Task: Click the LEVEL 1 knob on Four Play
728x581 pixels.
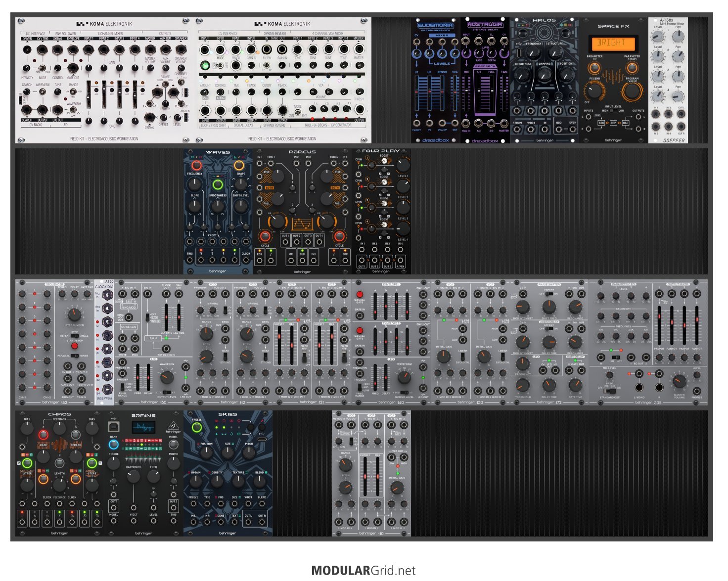Action: click(x=403, y=165)
